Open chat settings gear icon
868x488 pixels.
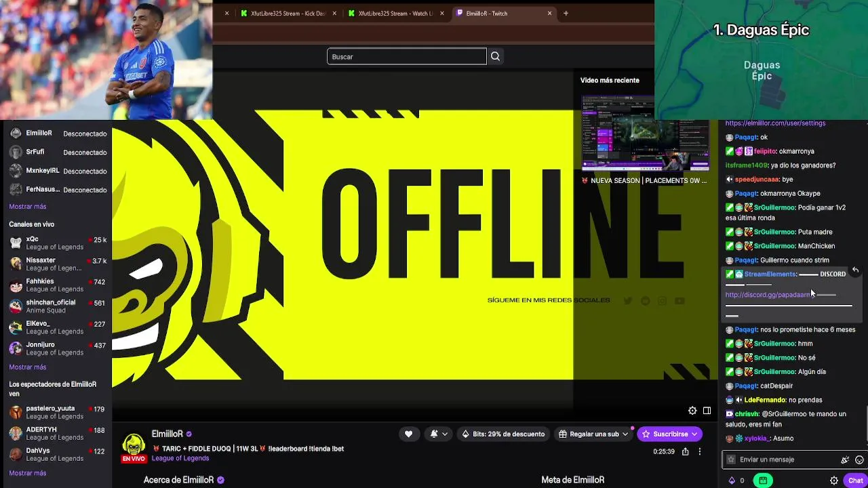[x=834, y=481]
